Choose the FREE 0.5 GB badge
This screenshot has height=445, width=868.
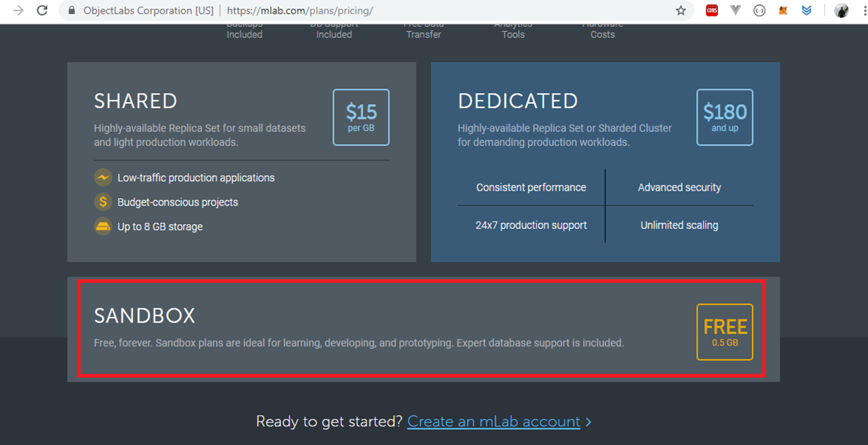click(724, 332)
